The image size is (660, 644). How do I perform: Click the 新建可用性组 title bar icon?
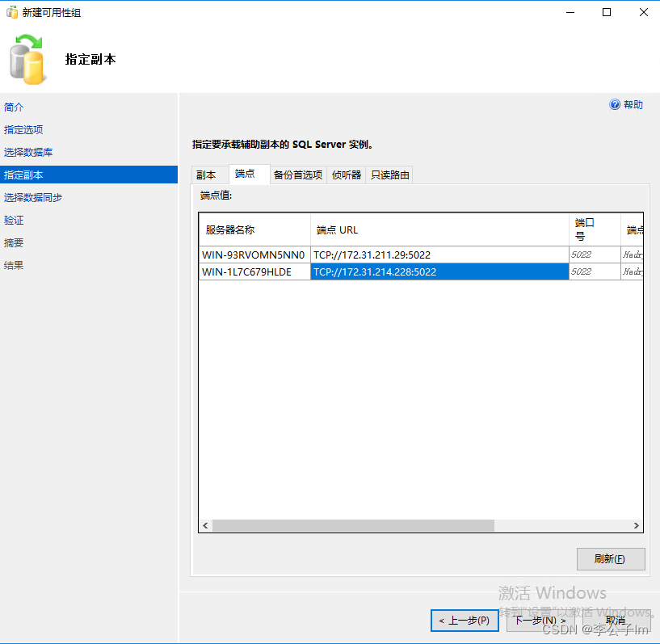pos(12,12)
